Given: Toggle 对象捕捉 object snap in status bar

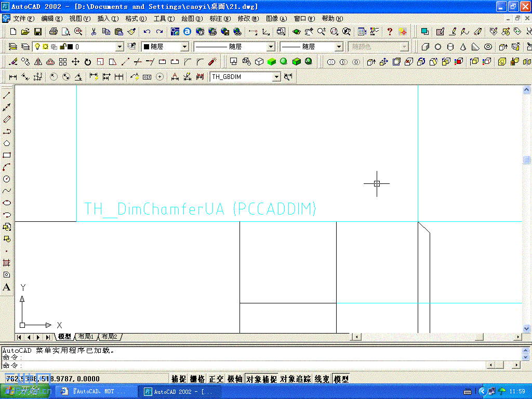Looking at the screenshot, I should tap(261, 379).
